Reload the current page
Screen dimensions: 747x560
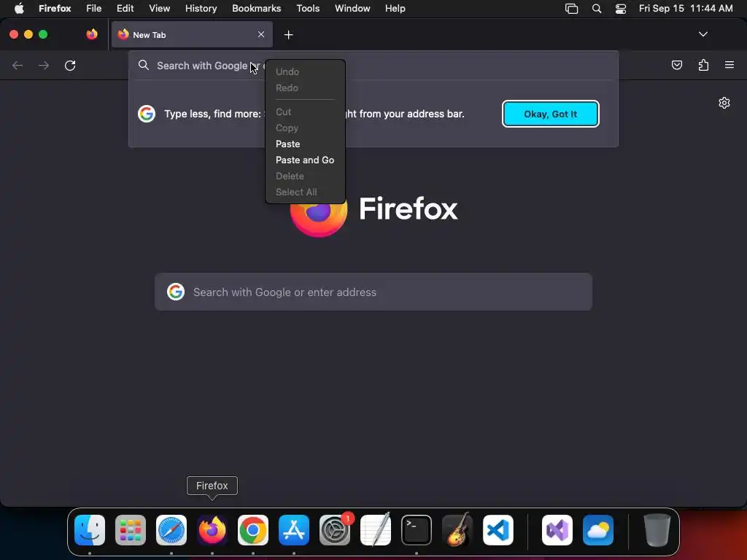[x=70, y=65]
